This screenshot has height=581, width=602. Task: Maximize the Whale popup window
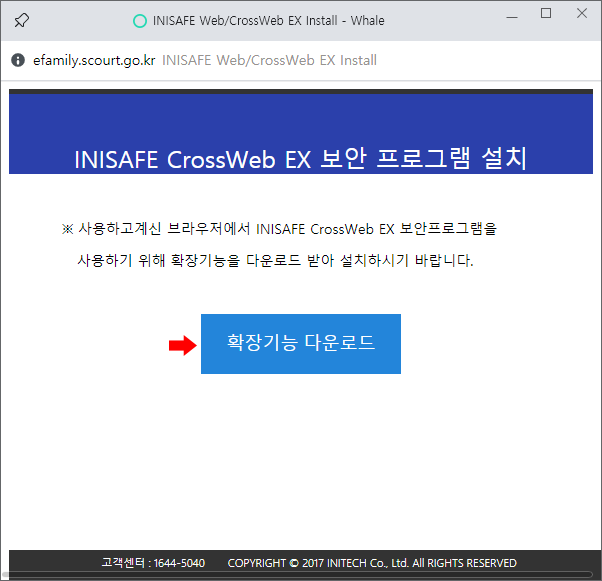coord(546,13)
